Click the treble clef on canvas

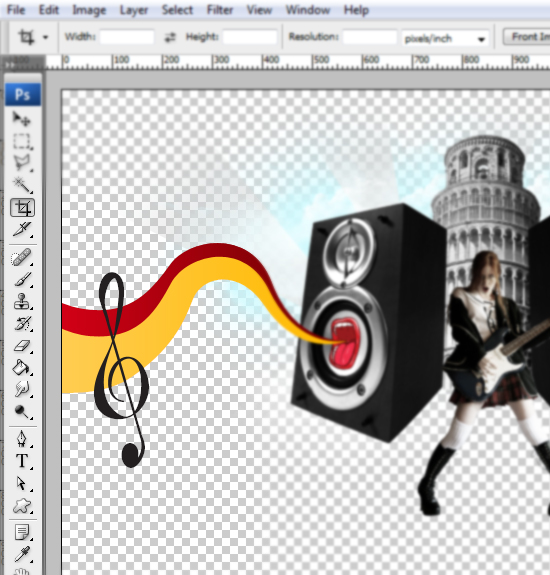point(121,370)
